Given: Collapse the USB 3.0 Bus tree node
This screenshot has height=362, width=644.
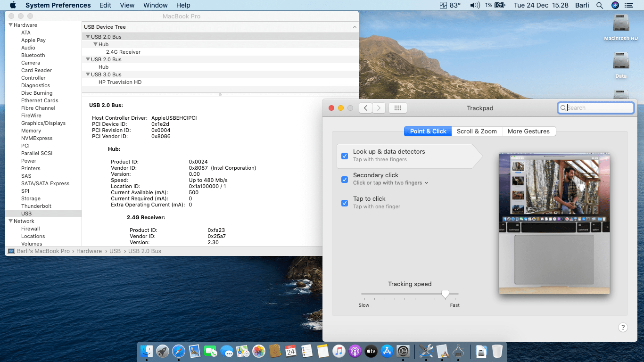Looking at the screenshot, I should point(88,74).
